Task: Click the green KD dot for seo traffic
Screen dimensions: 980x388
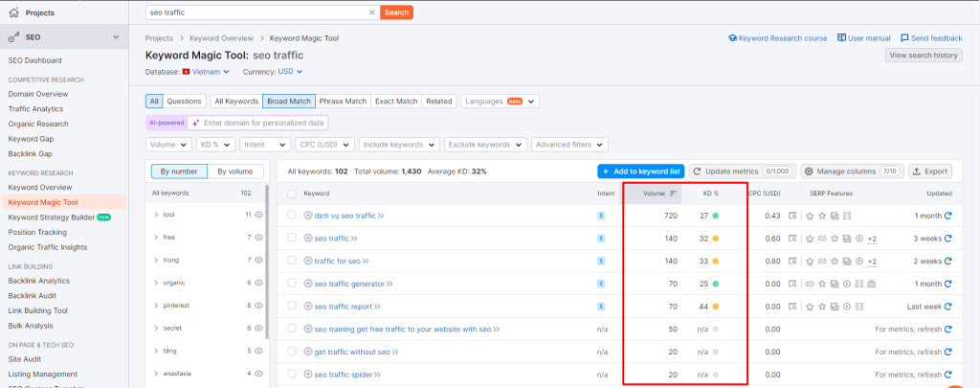Action: pos(714,239)
